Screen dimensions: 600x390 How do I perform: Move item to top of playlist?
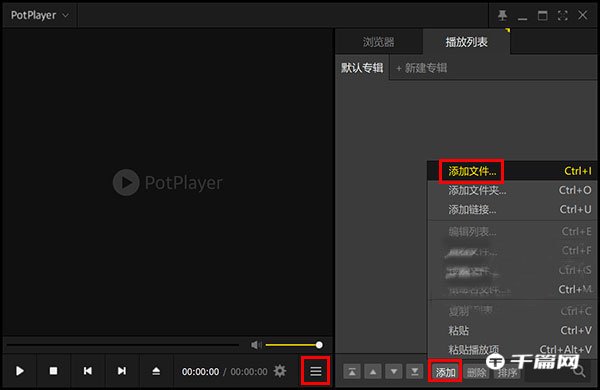coord(352,372)
